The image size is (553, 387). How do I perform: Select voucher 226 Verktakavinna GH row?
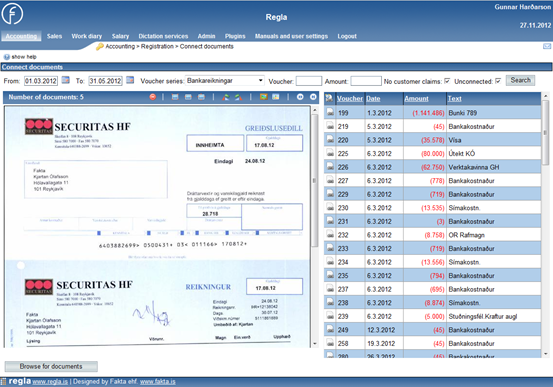432,167
